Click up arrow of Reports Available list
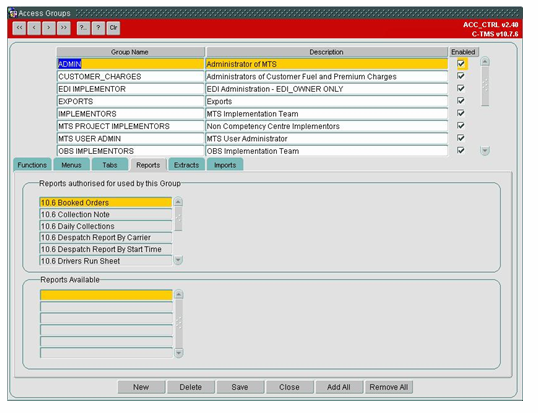This screenshot has height=413, width=538. (179, 294)
